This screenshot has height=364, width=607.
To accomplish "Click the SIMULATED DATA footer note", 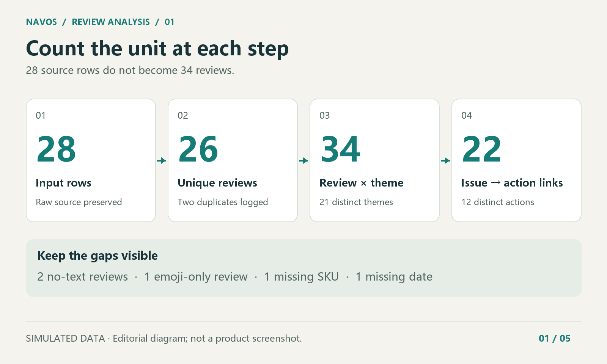I will pos(164,338).
